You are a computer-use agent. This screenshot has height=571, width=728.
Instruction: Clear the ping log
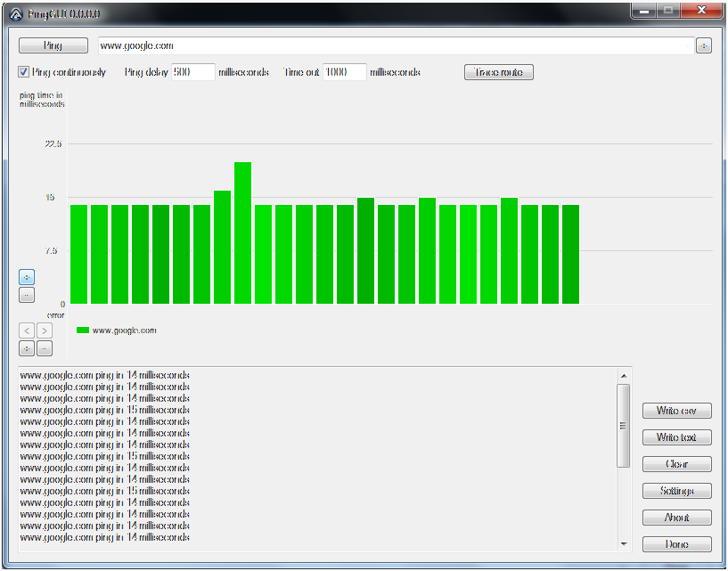pyautogui.click(x=677, y=464)
